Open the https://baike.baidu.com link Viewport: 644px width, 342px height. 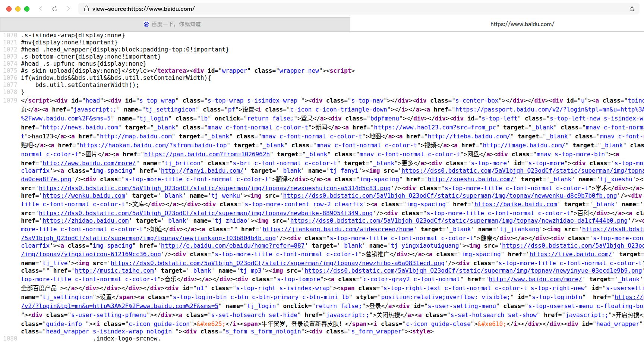(516, 204)
